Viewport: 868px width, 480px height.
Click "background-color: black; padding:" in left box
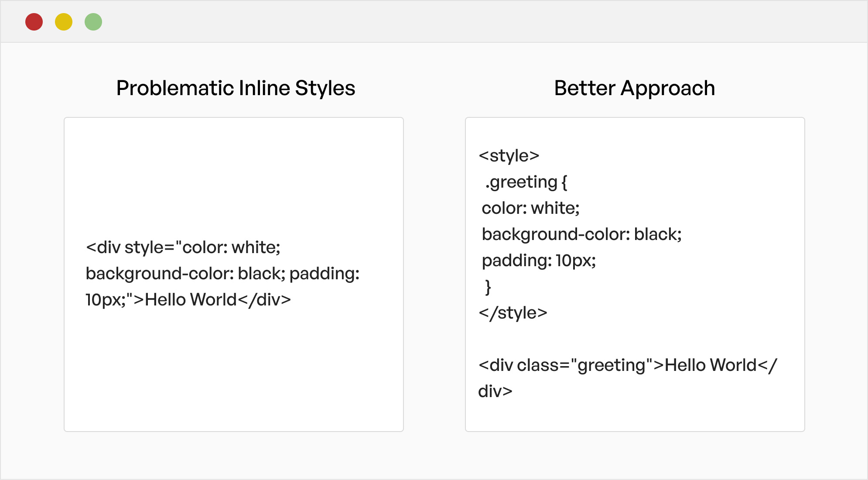pos(222,274)
